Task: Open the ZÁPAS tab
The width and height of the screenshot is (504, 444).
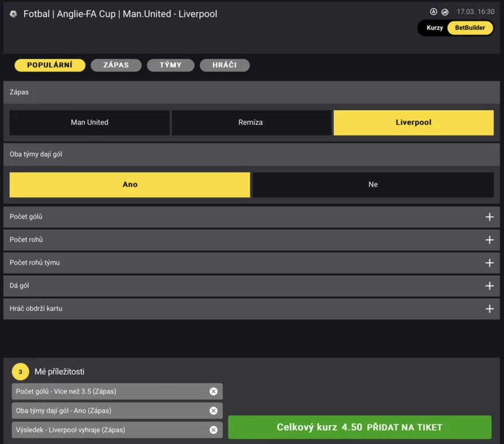Action: pyautogui.click(x=116, y=65)
